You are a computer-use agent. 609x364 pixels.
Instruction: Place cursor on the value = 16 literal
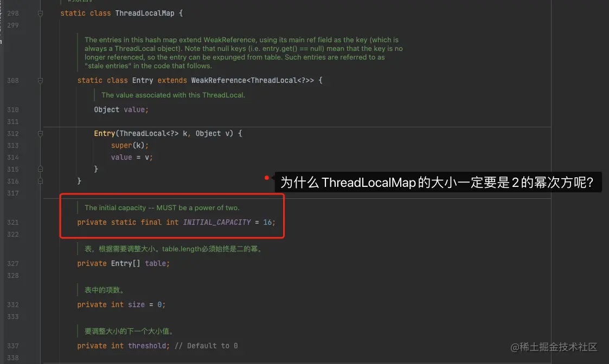click(x=269, y=222)
